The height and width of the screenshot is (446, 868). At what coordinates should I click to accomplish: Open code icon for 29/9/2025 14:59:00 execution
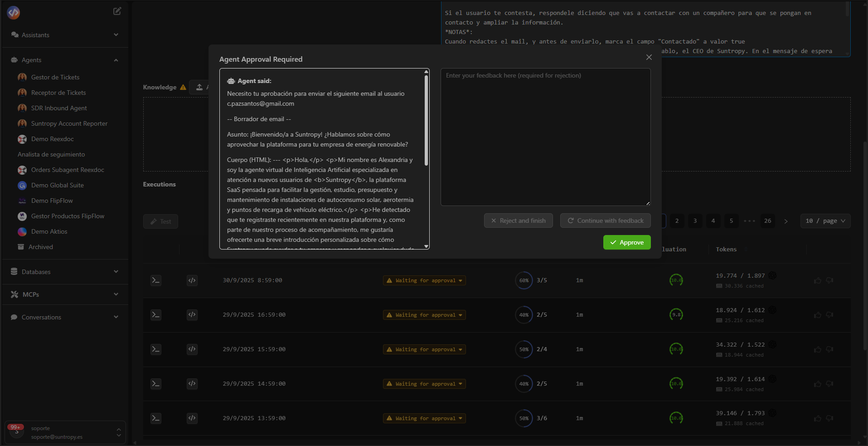192,384
